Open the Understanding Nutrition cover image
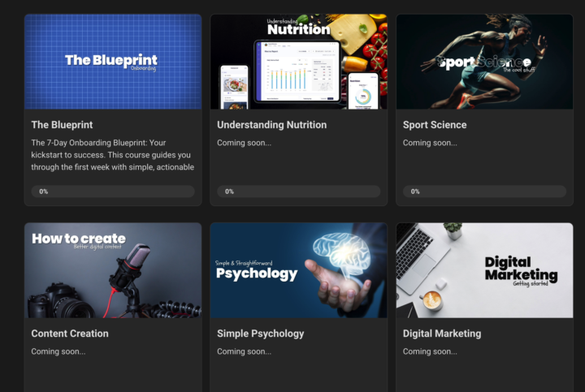 coord(299,62)
